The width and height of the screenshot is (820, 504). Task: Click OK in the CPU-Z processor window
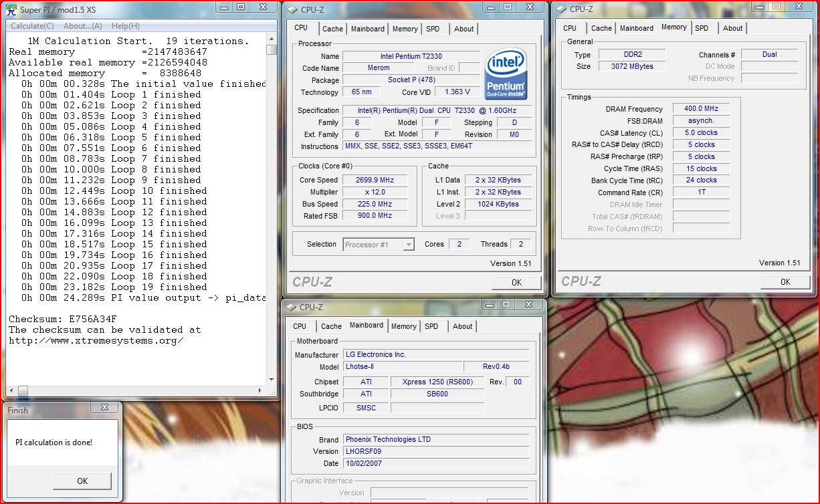[x=516, y=282]
